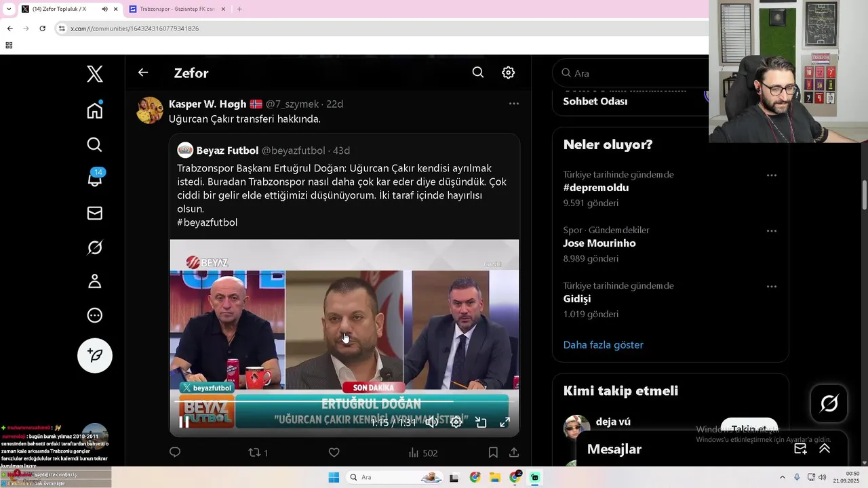The image size is (868, 488).
Task: Open Kasper W. Høgh profile avatar
Action: pos(150,110)
